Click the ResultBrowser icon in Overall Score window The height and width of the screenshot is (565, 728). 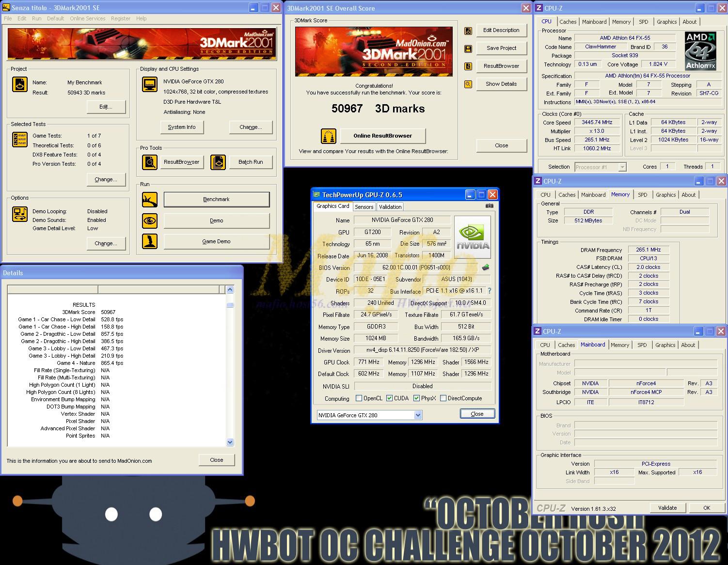coord(468,66)
